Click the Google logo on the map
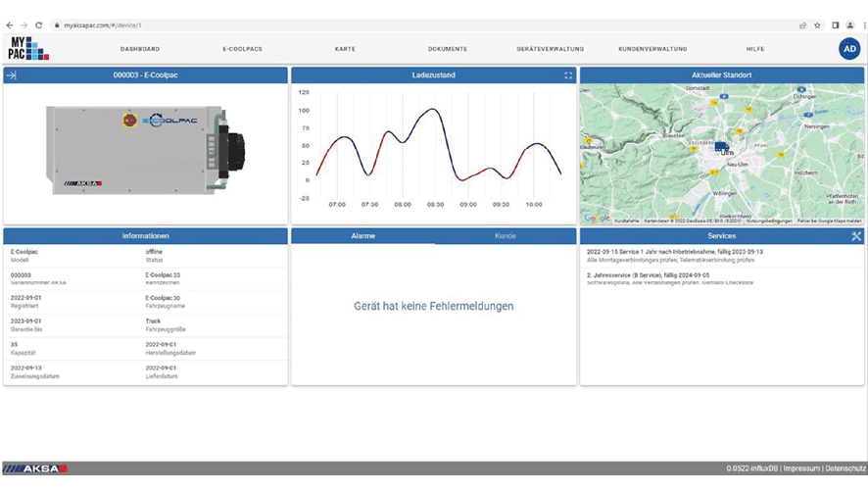Viewport: 868px width, 492px height. [x=597, y=219]
